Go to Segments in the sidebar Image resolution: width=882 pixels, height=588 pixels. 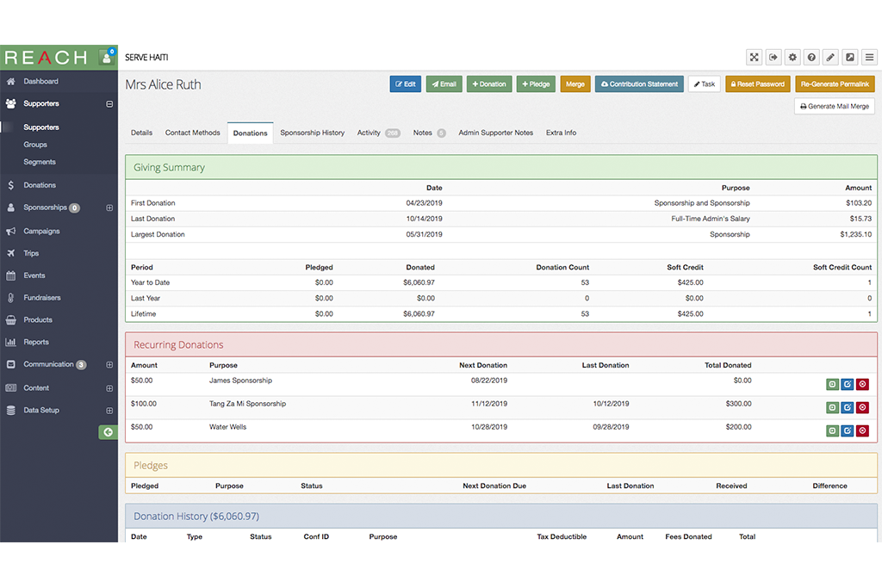pyautogui.click(x=40, y=162)
